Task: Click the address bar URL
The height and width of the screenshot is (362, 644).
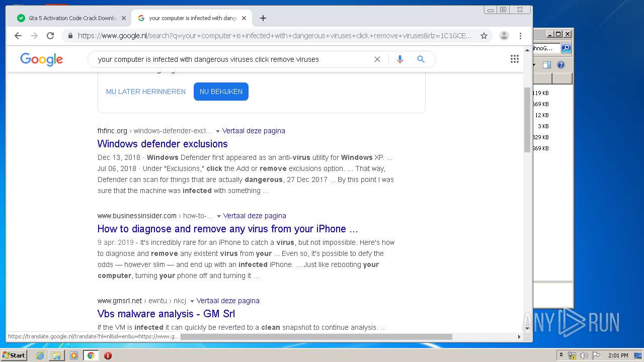Action: [x=275, y=36]
